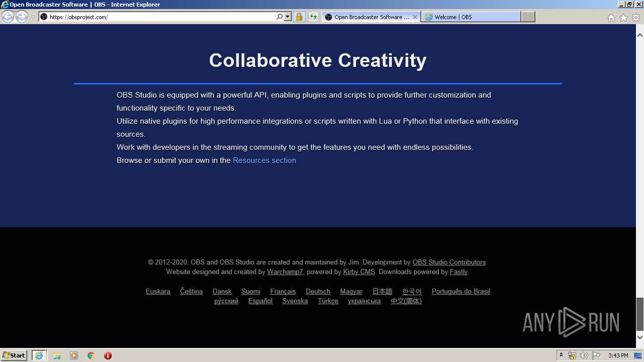Click the address bar showing obsproject.com

157,17
